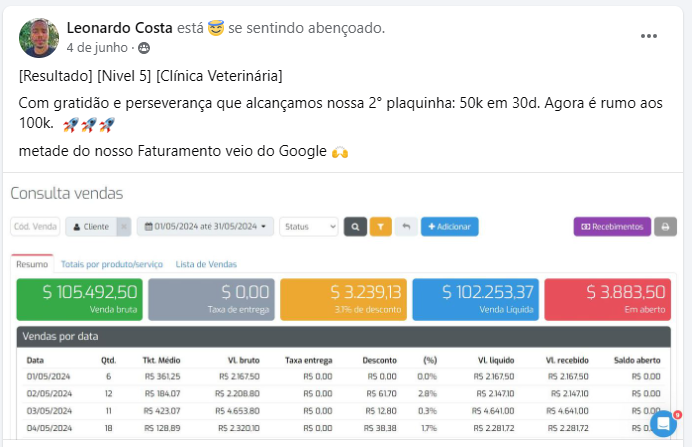Focus the Cód. Venda input field

pyautogui.click(x=35, y=227)
